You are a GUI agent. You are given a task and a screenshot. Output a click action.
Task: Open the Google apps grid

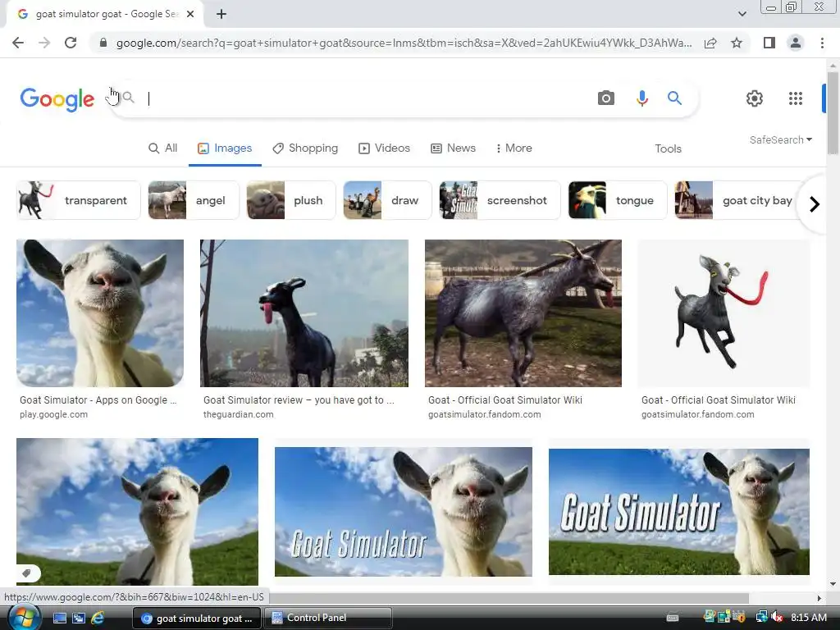(796, 98)
